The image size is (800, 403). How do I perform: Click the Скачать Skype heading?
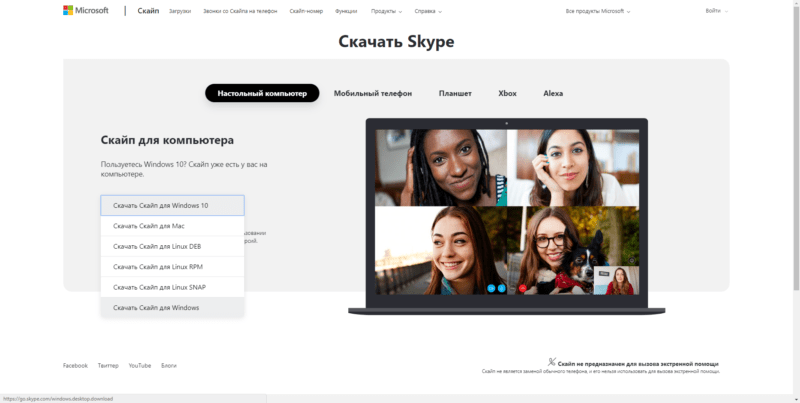[x=396, y=41]
